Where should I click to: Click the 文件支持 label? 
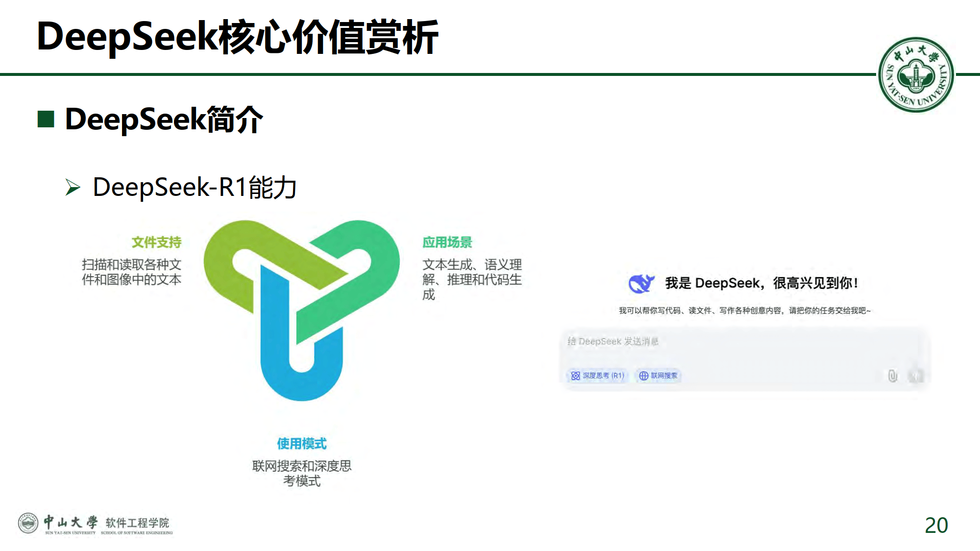tap(156, 242)
